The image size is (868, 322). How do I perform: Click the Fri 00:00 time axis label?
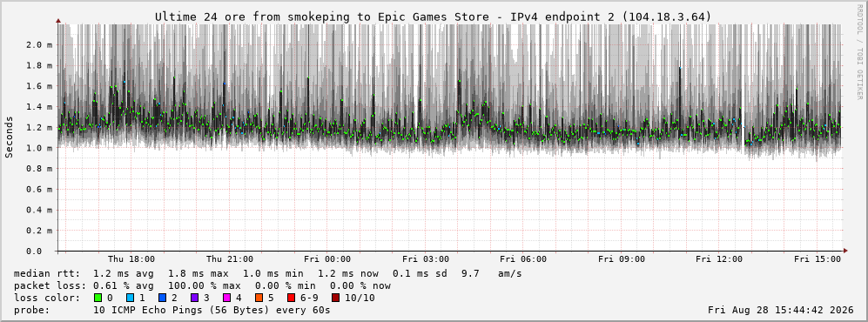point(327,259)
